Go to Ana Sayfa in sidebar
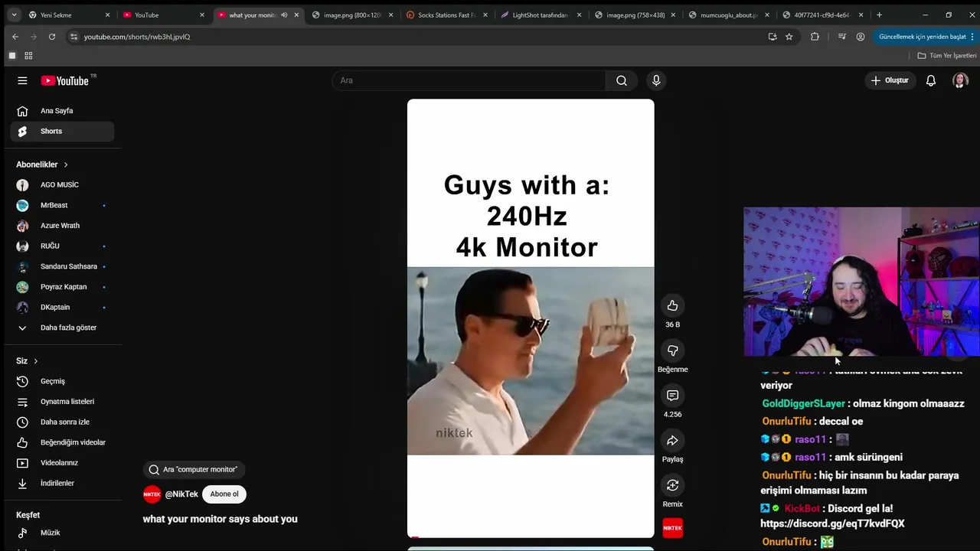The image size is (980, 551). point(62,111)
